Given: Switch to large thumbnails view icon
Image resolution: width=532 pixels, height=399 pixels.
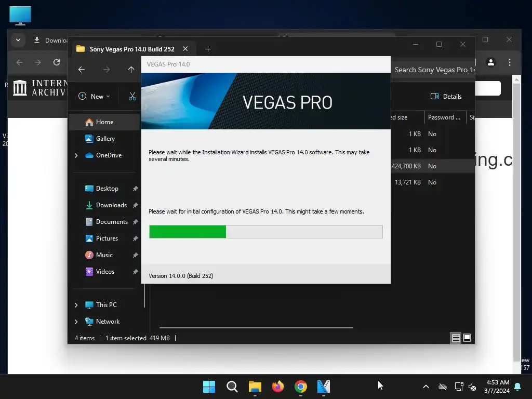Looking at the screenshot, I should pos(467,338).
